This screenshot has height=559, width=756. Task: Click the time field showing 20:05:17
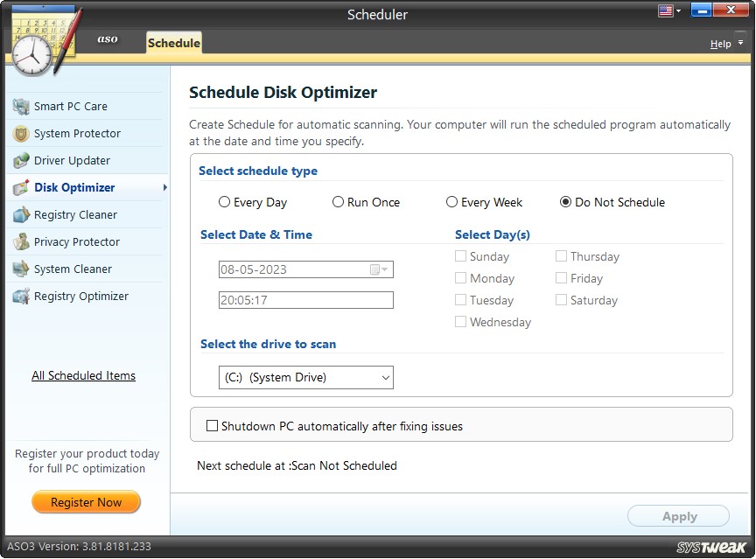(304, 300)
